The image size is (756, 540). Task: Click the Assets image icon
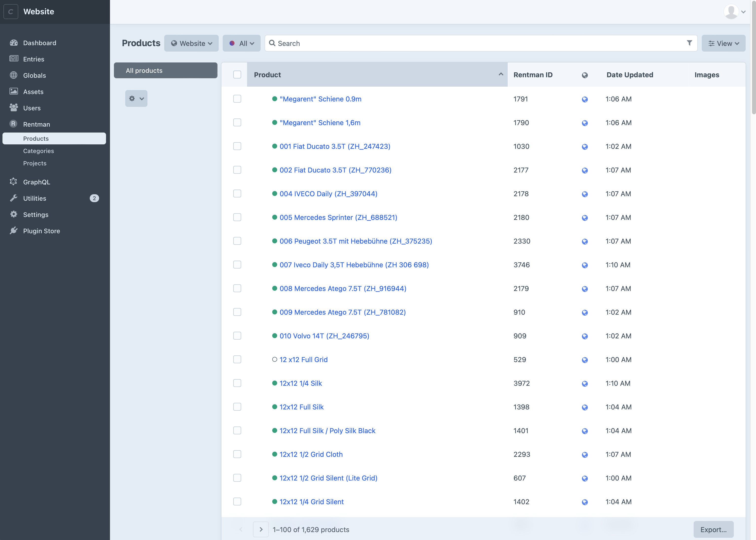pyautogui.click(x=14, y=92)
